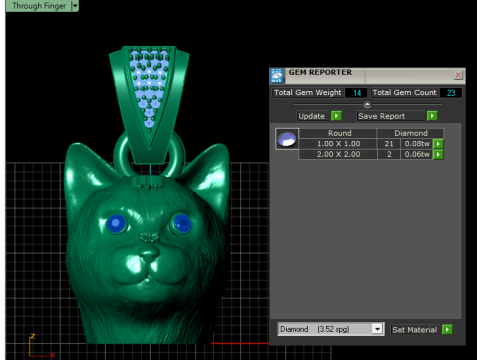Select the 1.00 X 1.00 size cell

[338, 144]
